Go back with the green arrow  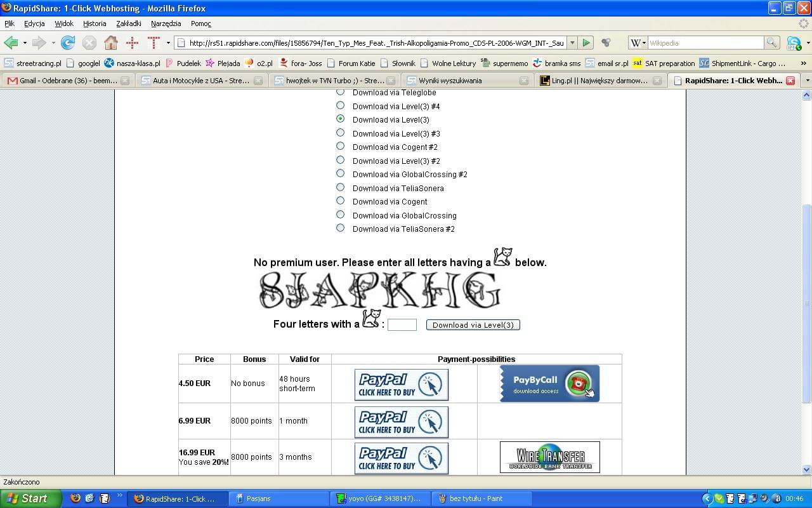coord(11,43)
